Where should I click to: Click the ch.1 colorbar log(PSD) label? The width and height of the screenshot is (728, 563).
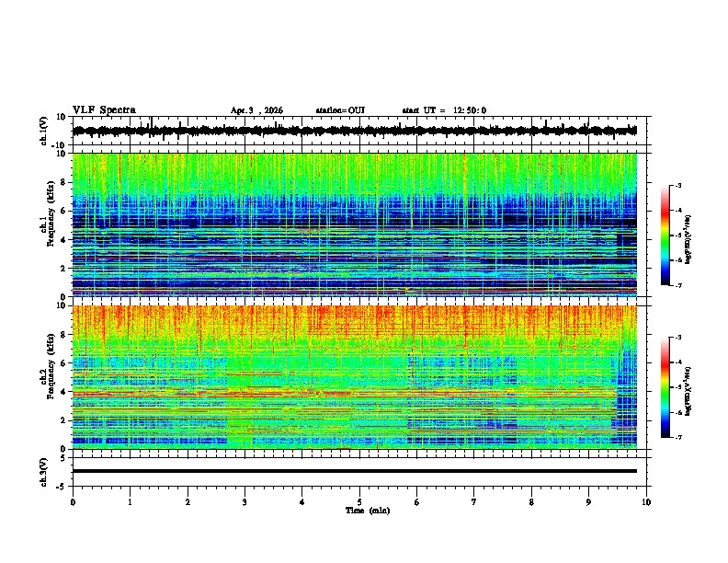tap(688, 239)
